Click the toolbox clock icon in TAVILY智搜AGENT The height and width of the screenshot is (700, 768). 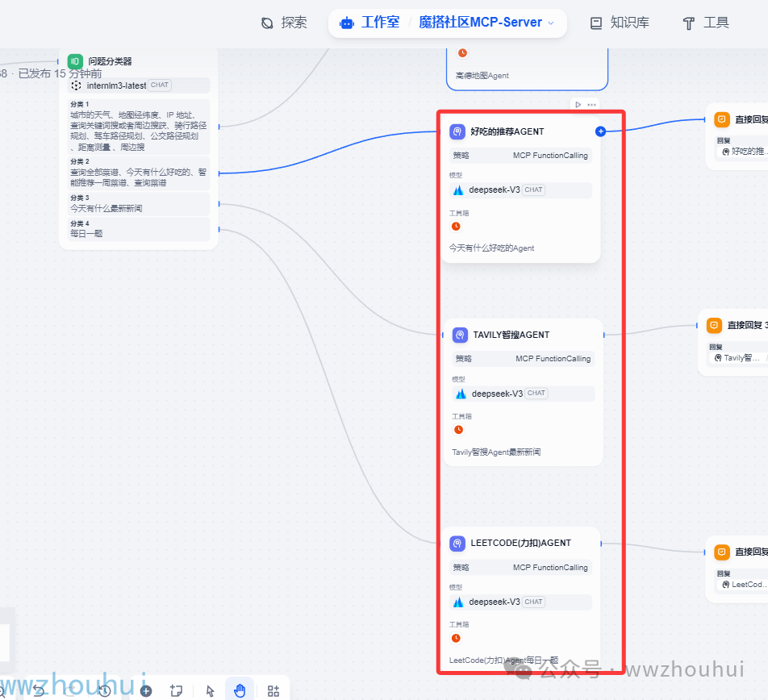(x=458, y=430)
